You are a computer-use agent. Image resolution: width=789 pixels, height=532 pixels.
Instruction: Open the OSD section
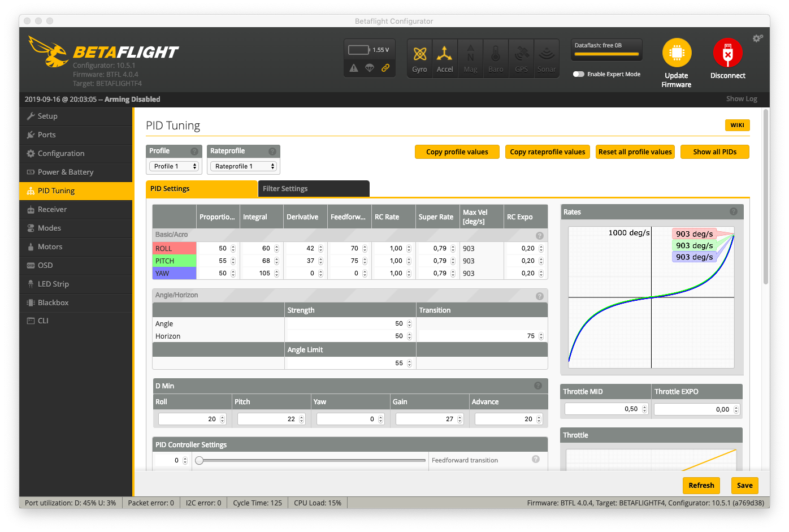coord(76,265)
